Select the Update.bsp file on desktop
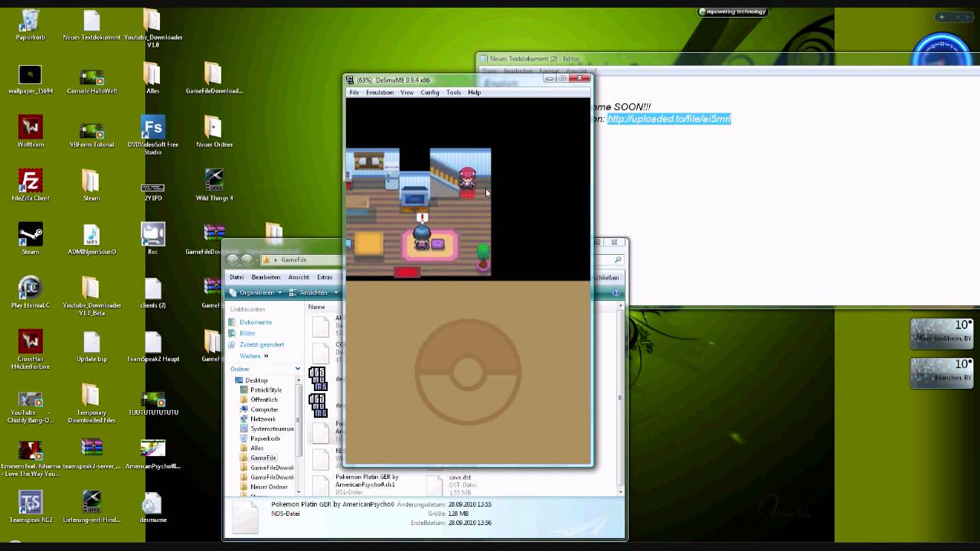Screen dimensions: 980x551 click(92, 345)
